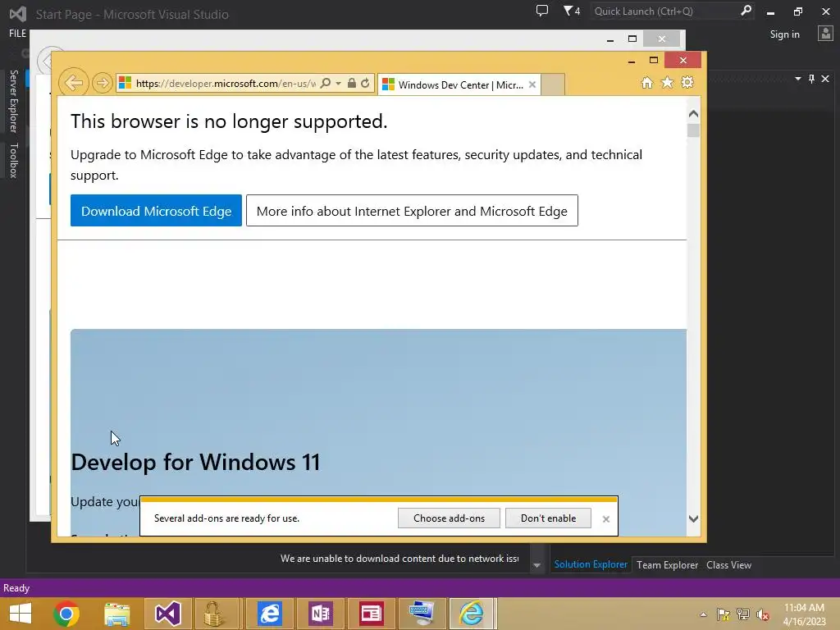Open Internet Explorer tools gear menu
840x630 pixels.
click(x=687, y=82)
